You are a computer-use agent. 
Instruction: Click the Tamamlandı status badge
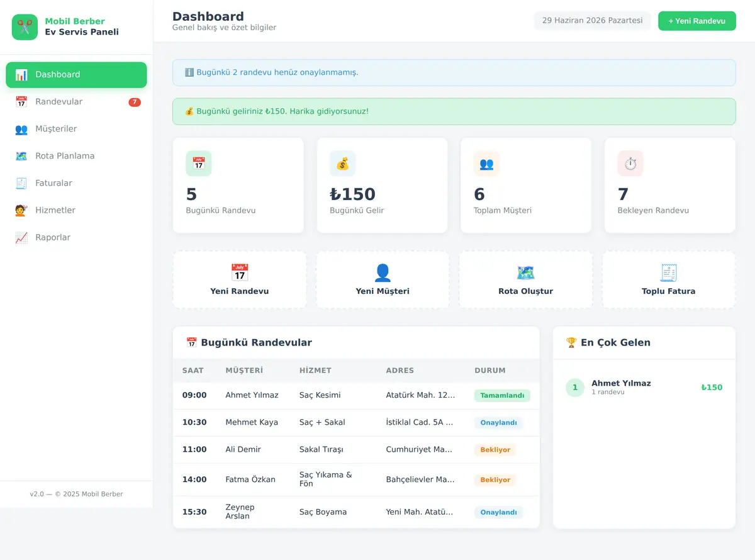(x=502, y=396)
